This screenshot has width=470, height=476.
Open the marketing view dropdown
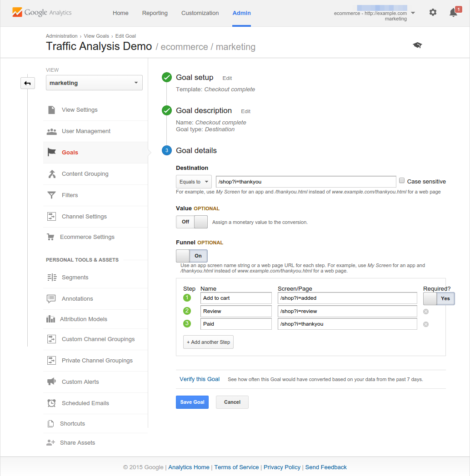pyautogui.click(x=94, y=83)
